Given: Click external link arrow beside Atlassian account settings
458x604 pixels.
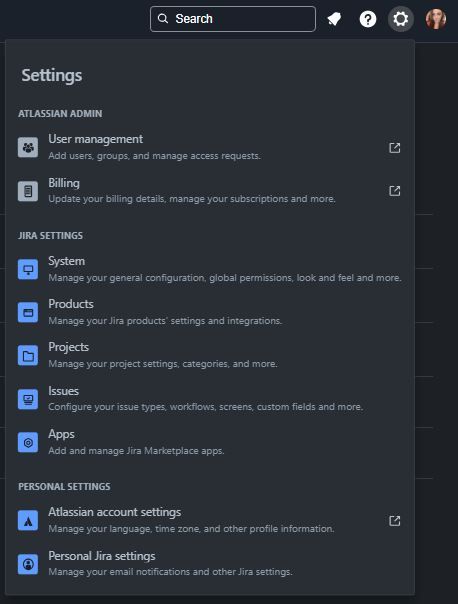Looking at the screenshot, I should [394, 521].
